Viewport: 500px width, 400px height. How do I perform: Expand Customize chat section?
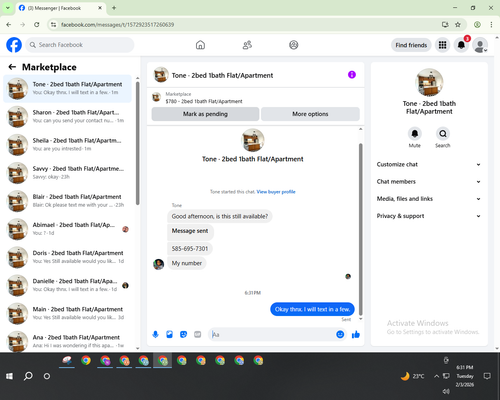tap(429, 164)
